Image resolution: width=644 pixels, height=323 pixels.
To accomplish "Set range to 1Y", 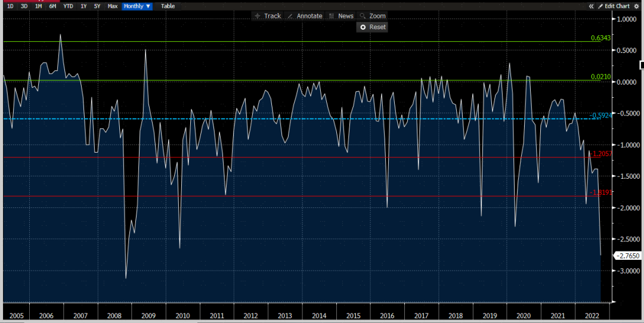I will (83, 6).
